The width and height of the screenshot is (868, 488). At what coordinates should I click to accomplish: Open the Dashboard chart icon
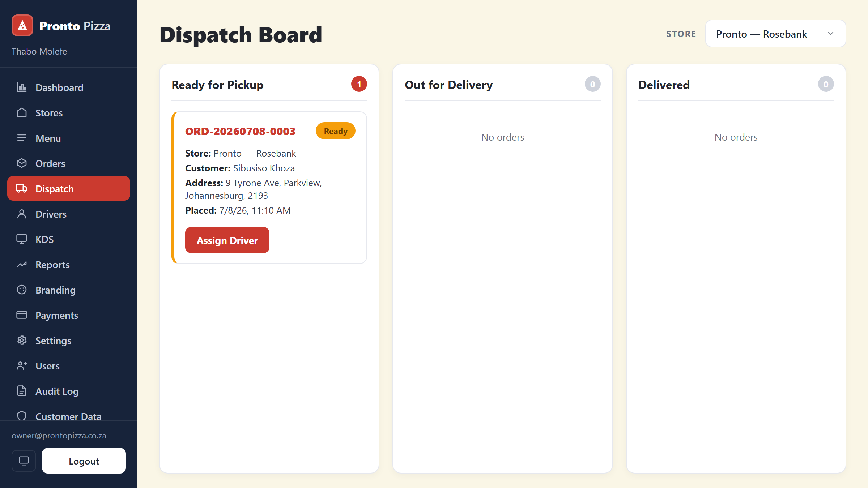pos(22,87)
